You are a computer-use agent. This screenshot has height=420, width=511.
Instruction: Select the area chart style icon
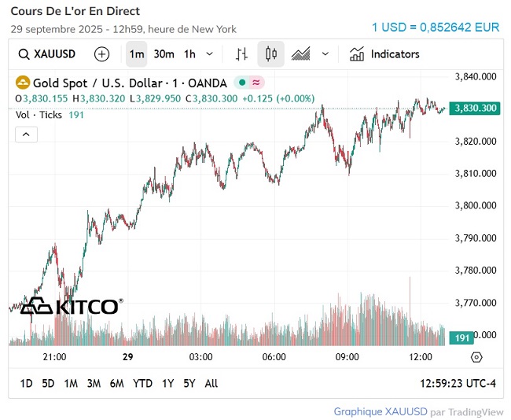[300, 54]
